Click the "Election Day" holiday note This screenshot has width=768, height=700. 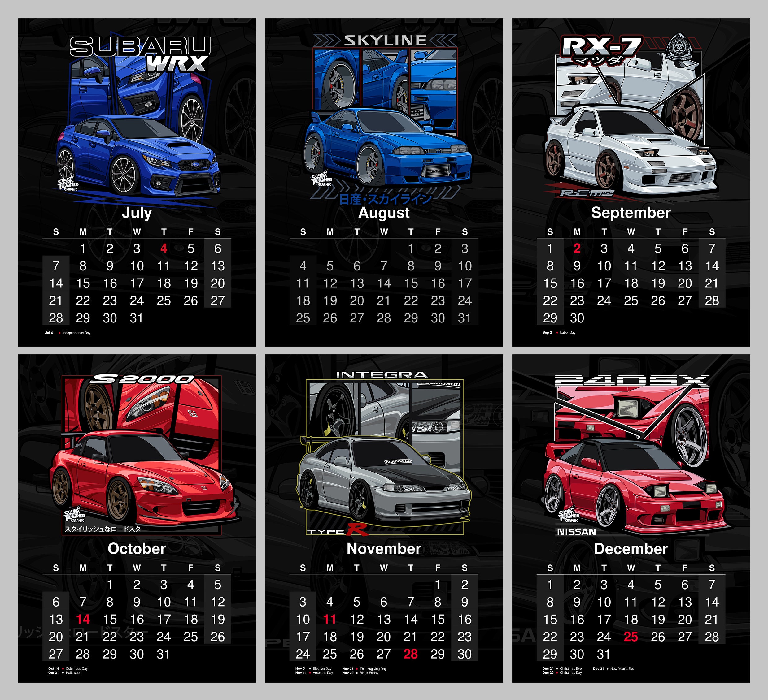pyautogui.click(x=322, y=669)
